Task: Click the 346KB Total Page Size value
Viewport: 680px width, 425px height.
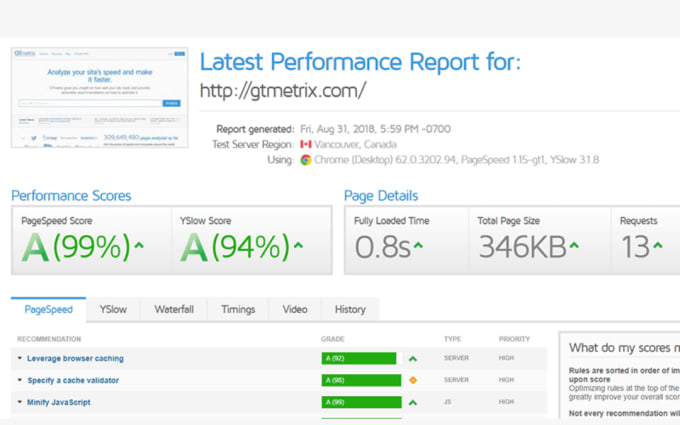Action: tap(523, 247)
